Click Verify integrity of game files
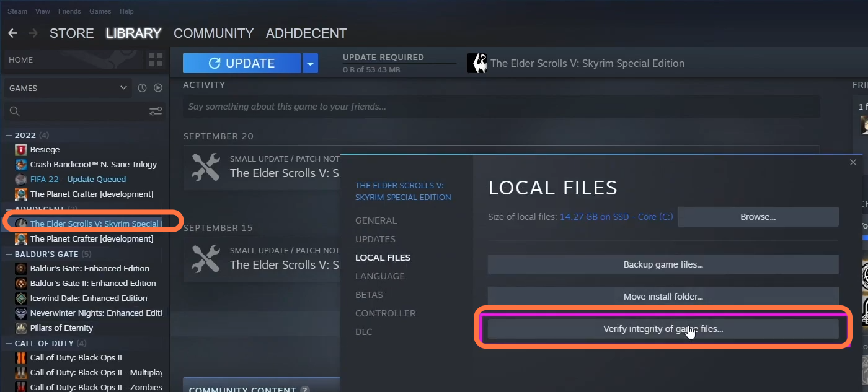Image resolution: width=868 pixels, height=392 pixels. pos(663,329)
